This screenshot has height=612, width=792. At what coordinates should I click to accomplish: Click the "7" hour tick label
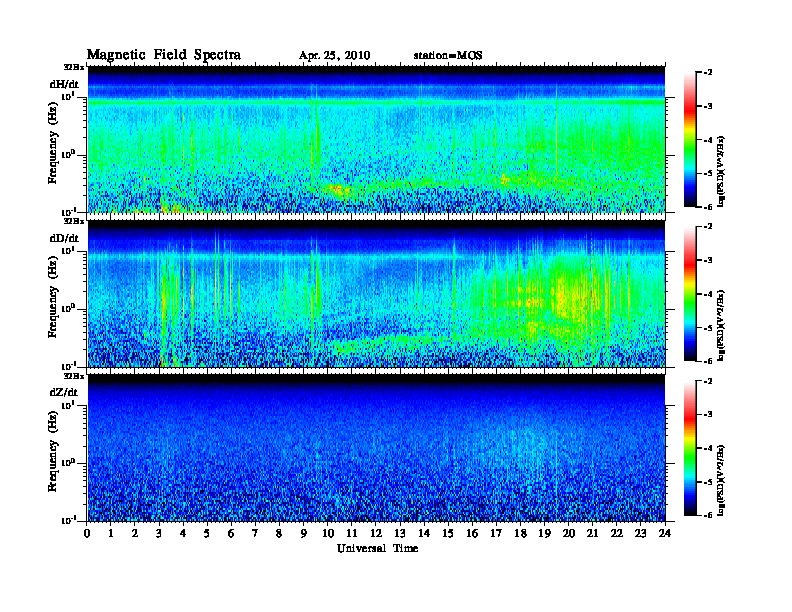[x=255, y=534]
